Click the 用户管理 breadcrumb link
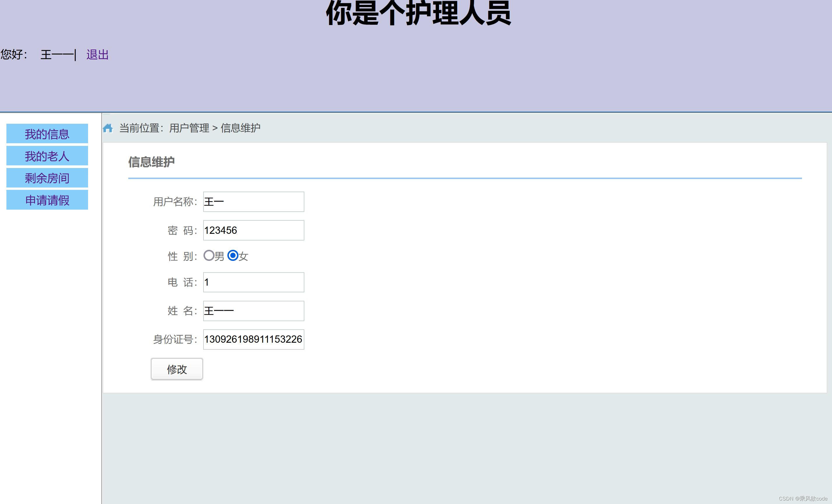This screenshot has width=832, height=504. [189, 128]
